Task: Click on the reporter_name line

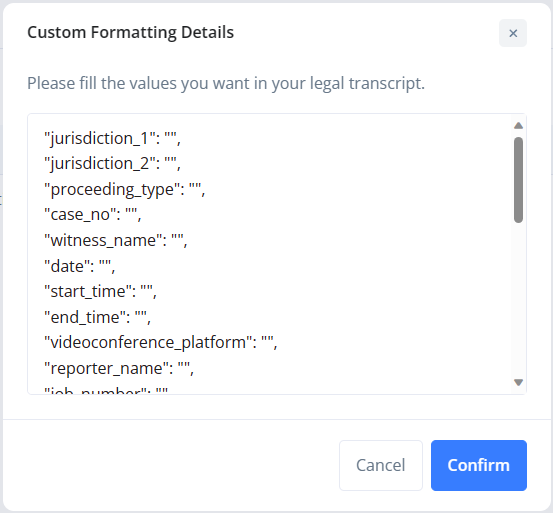Action: (x=119, y=368)
